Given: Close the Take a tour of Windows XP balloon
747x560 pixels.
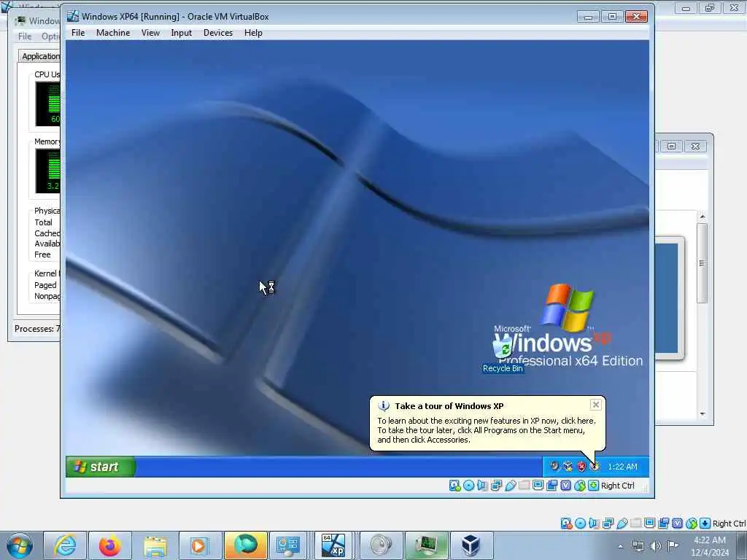Looking at the screenshot, I should coord(595,405).
